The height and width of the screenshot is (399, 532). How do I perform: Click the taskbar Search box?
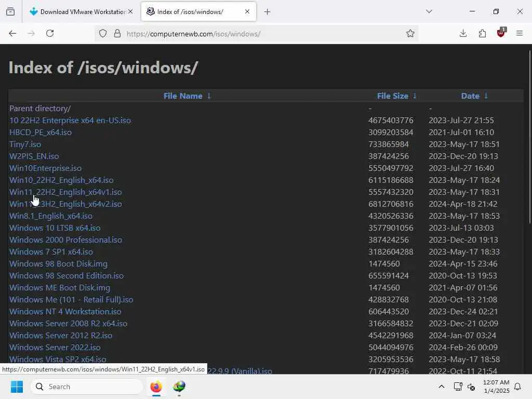(87, 387)
